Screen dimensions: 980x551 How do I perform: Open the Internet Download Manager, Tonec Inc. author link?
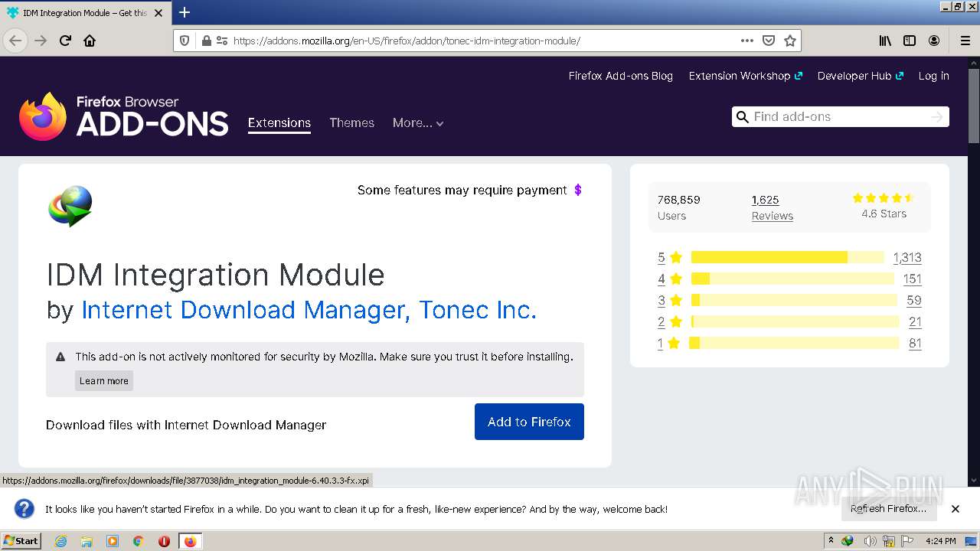[309, 310]
